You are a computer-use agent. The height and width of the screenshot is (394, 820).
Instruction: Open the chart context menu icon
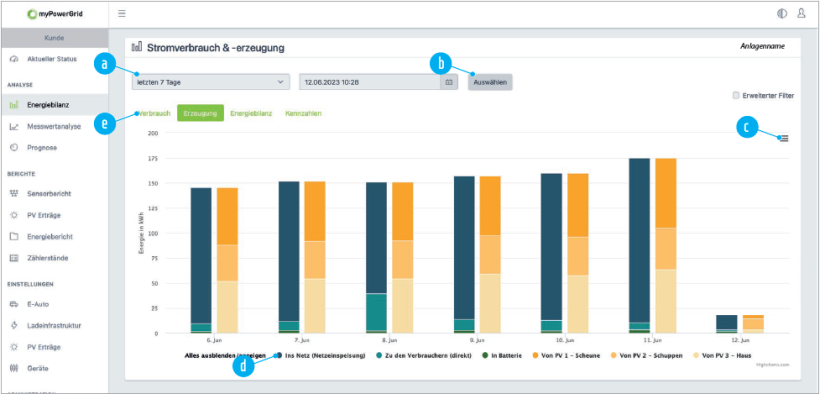783,138
